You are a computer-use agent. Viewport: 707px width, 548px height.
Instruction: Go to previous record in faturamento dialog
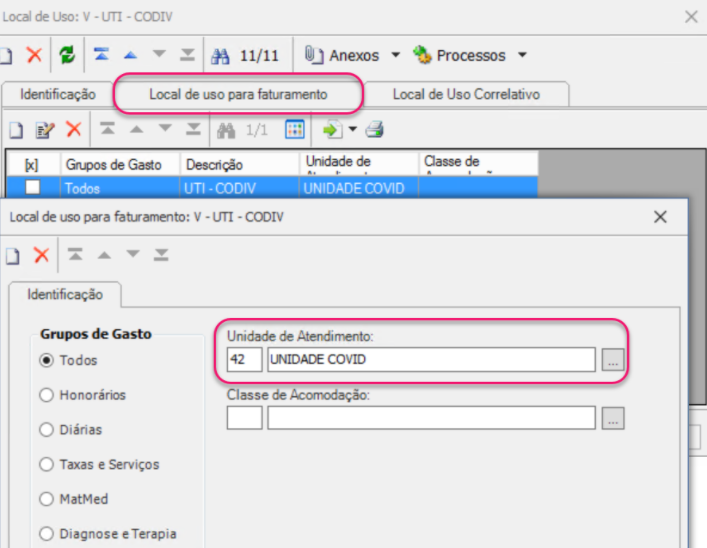(104, 255)
